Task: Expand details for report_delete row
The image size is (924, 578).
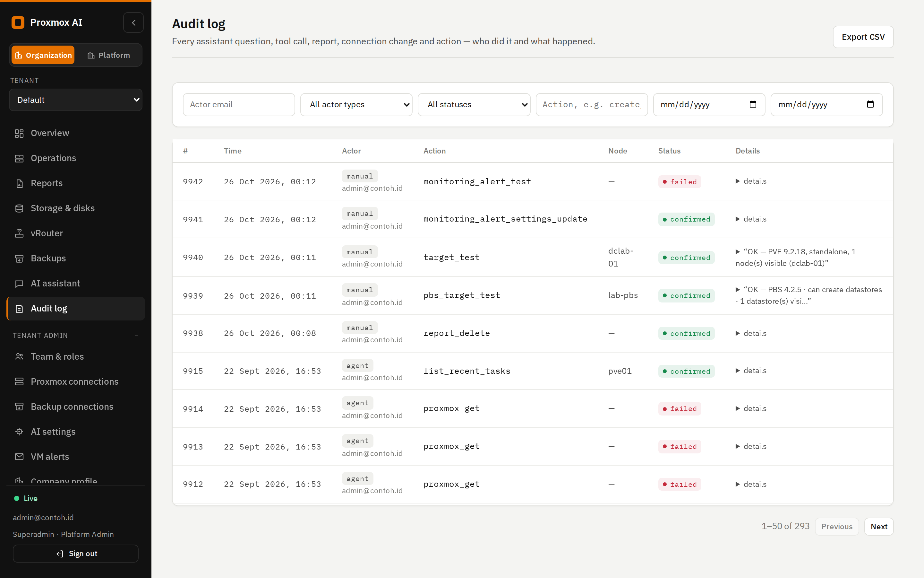Action: pos(751,333)
